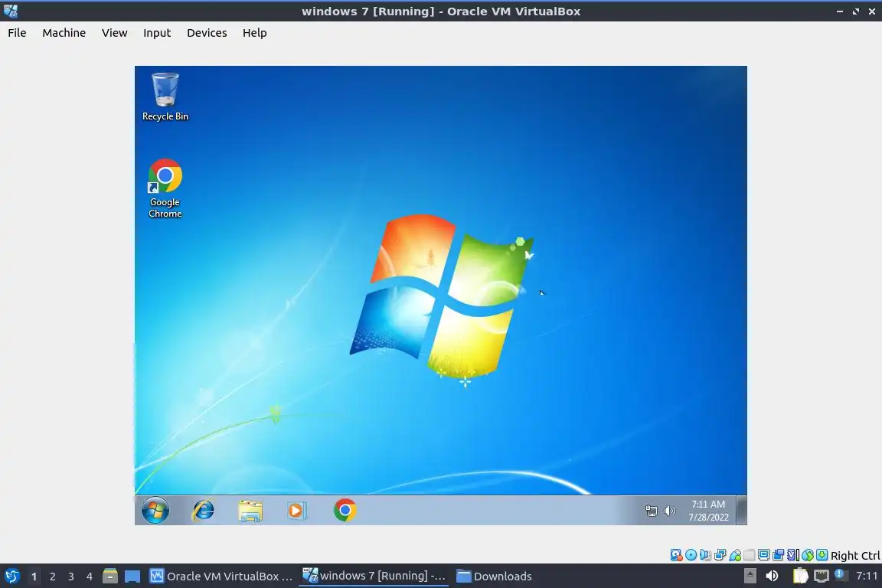Image resolution: width=882 pixels, height=588 pixels.
Task: Switch to Oracle VM VirtualBox Manager window
Action: 221,577
